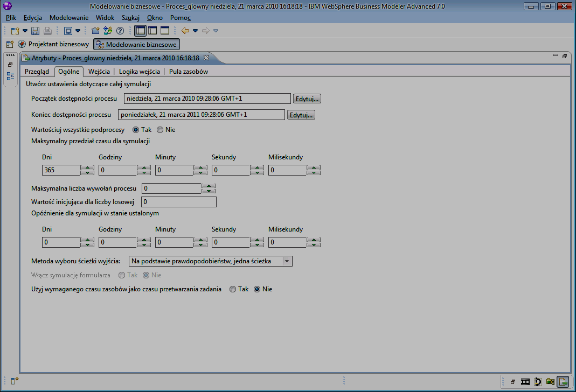
Task: Click the restore icon in bottom-right bar
Action: 513,382
